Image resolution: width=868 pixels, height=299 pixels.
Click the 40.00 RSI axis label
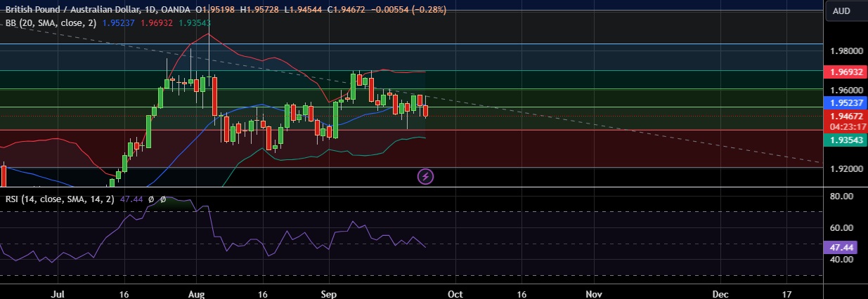(x=841, y=259)
